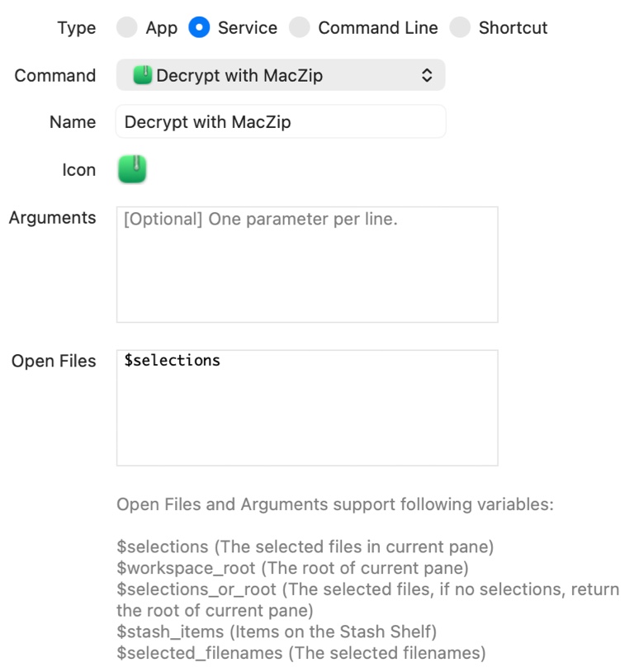Click the Open Files text box
The image size is (634, 672).
(307, 405)
